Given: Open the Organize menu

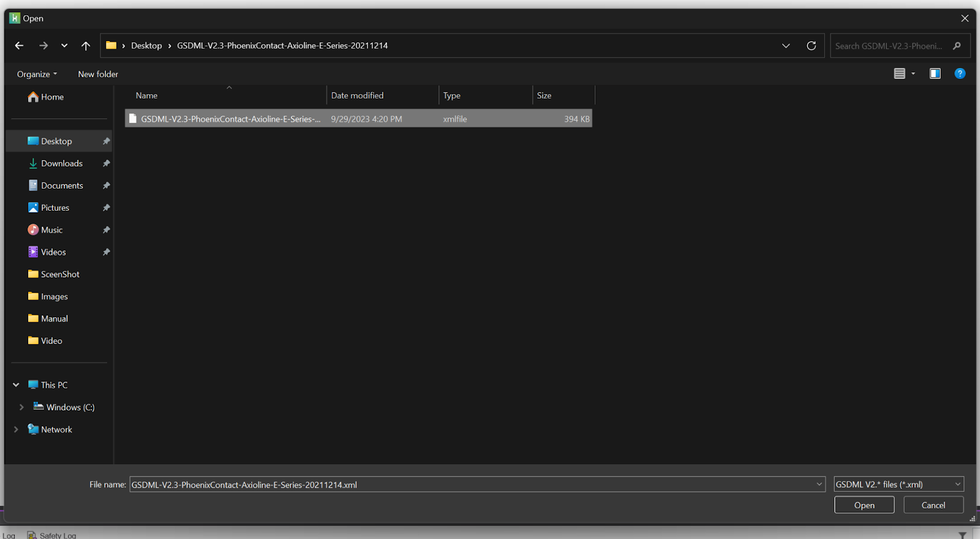Looking at the screenshot, I should pos(37,74).
